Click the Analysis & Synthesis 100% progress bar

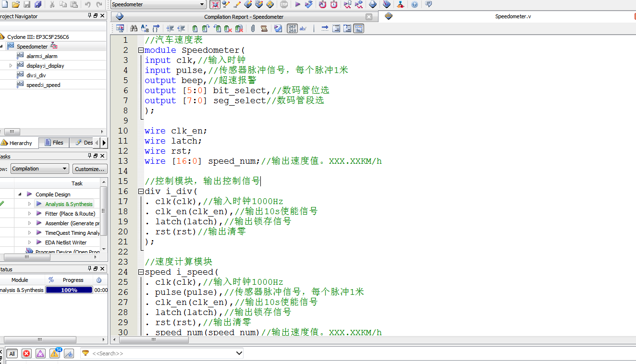(x=69, y=290)
